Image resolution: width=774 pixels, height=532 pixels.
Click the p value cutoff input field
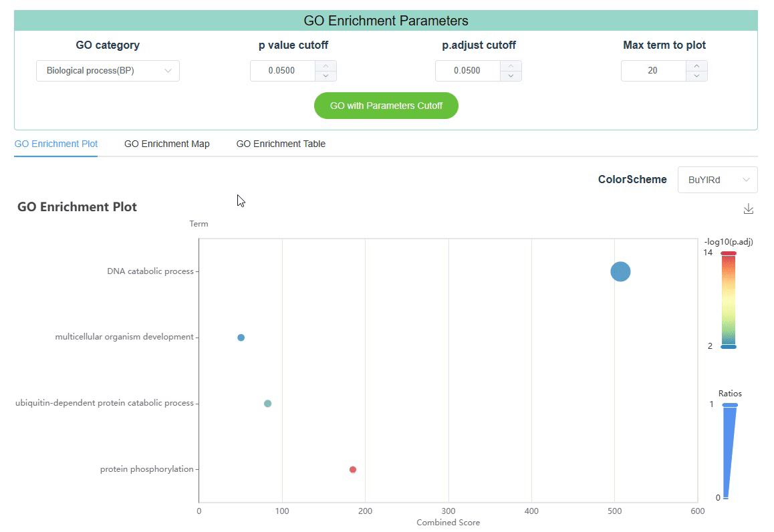pos(282,71)
